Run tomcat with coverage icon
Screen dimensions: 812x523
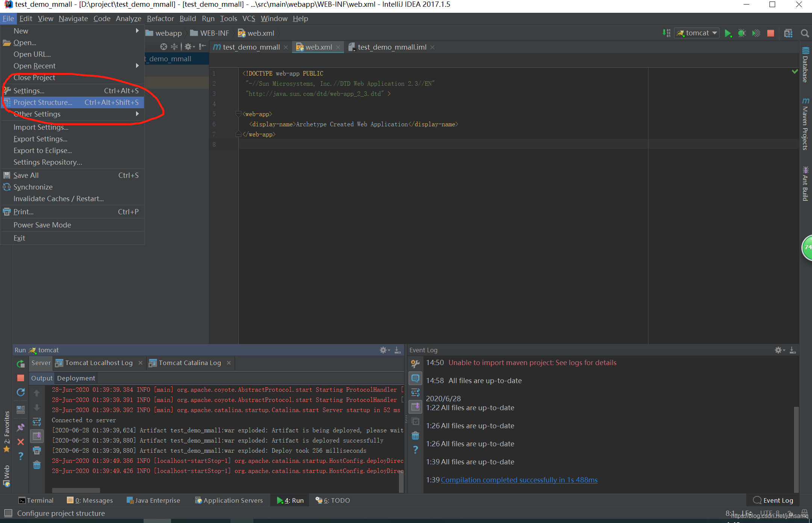pos(756,33)
